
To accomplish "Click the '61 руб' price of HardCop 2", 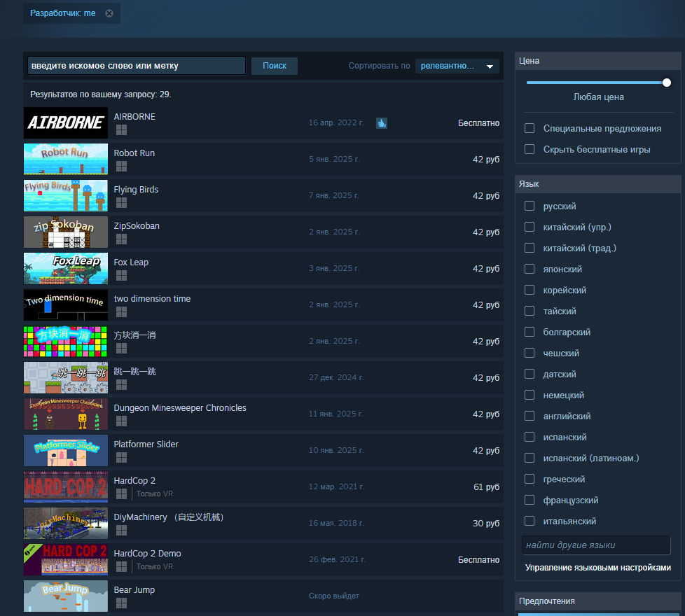I will click(486, 486).
